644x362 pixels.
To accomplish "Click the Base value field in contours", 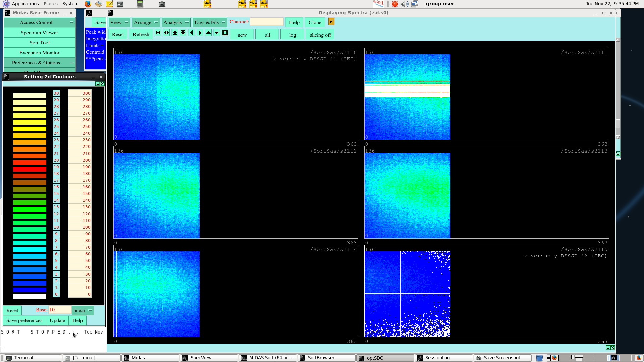I will [60, 310].
